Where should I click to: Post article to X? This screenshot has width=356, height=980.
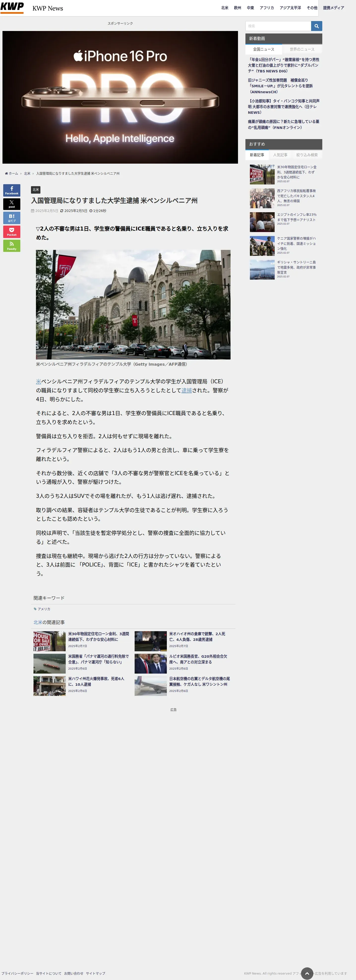pyautogui.click(x=12, y=204)
